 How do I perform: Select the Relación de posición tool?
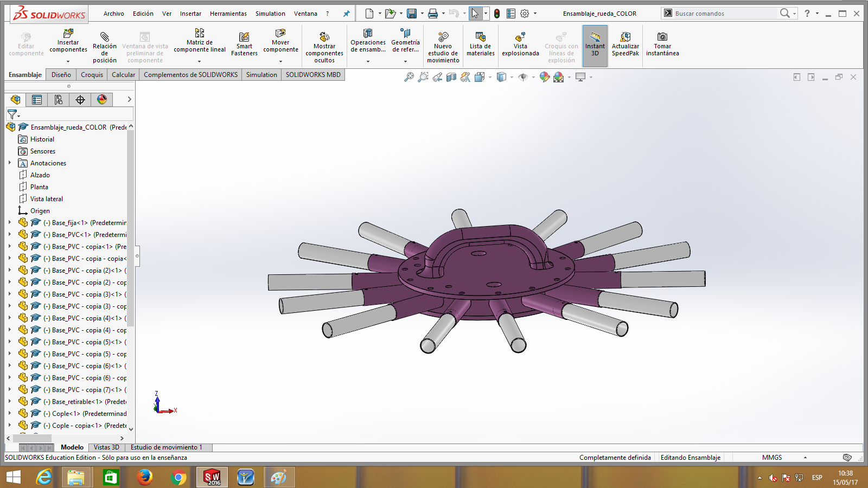[x=105, y=46]
